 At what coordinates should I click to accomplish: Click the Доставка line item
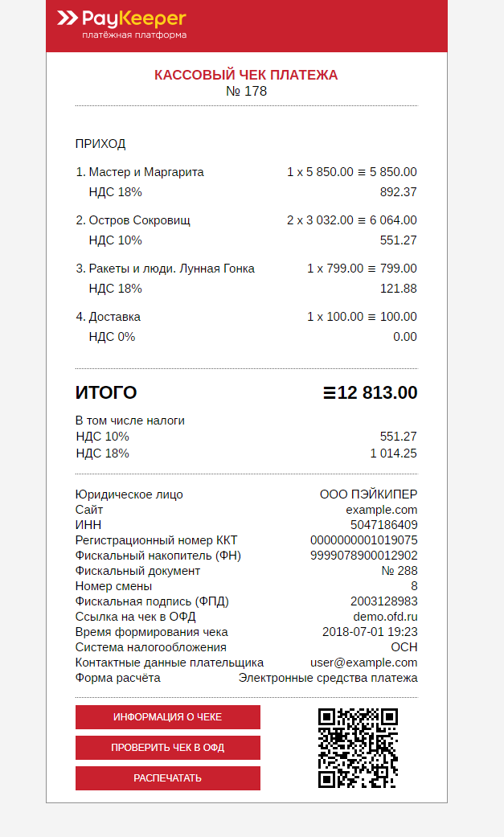[114, 317]
